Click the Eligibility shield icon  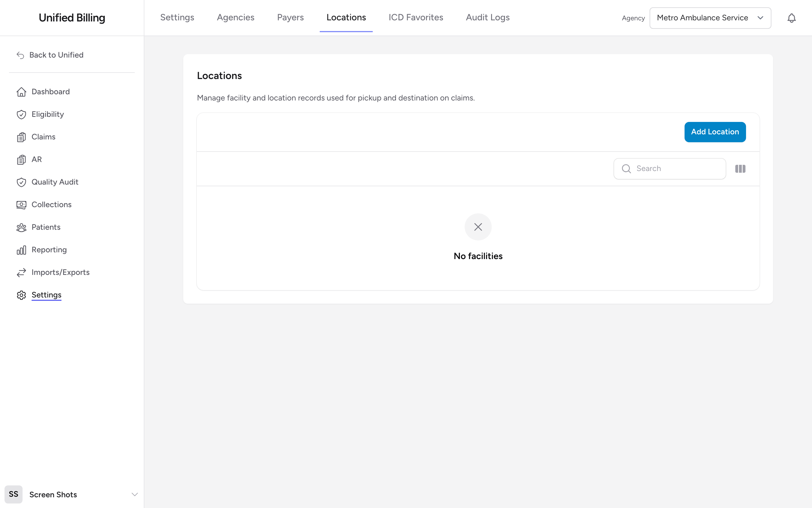click(x=21, y=114)
